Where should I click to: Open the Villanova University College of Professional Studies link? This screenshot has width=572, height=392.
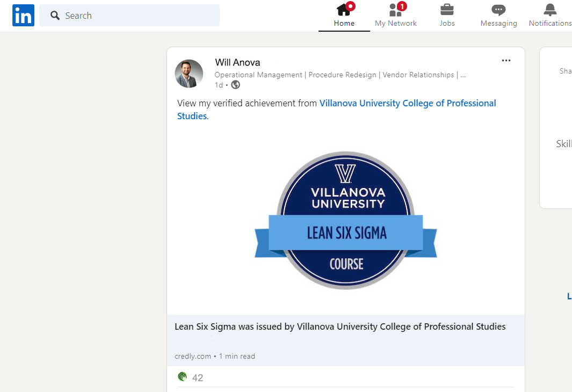coord(408,103)
